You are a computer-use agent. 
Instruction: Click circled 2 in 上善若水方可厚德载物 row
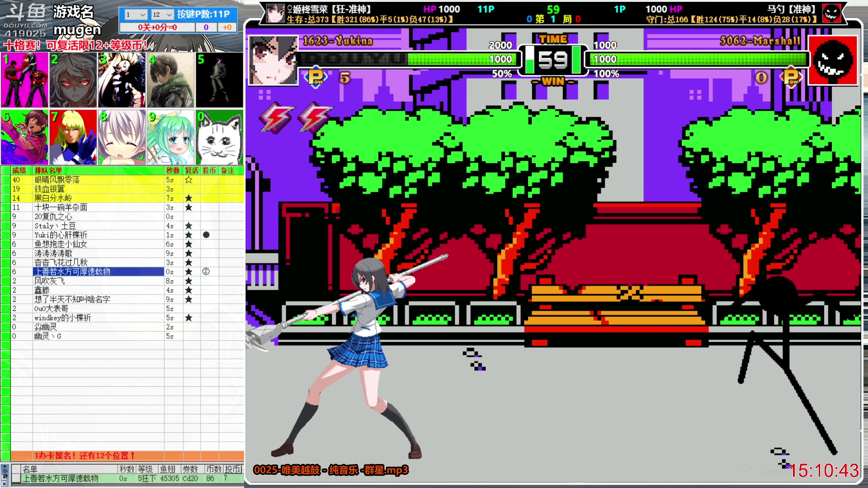click(206, 272)
